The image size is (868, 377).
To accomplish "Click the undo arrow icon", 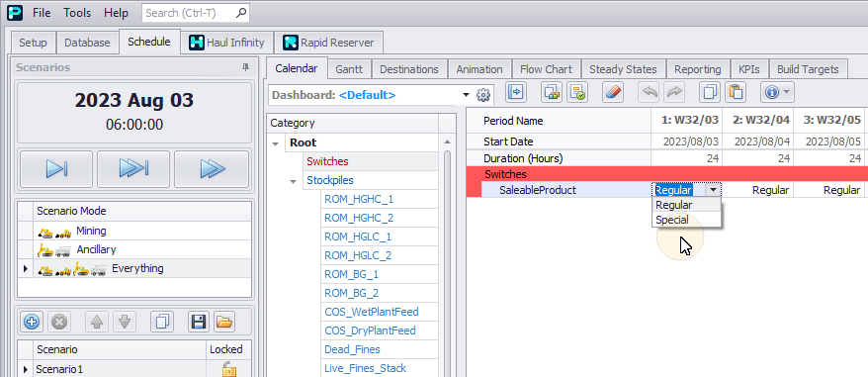I will pos(649,92).
